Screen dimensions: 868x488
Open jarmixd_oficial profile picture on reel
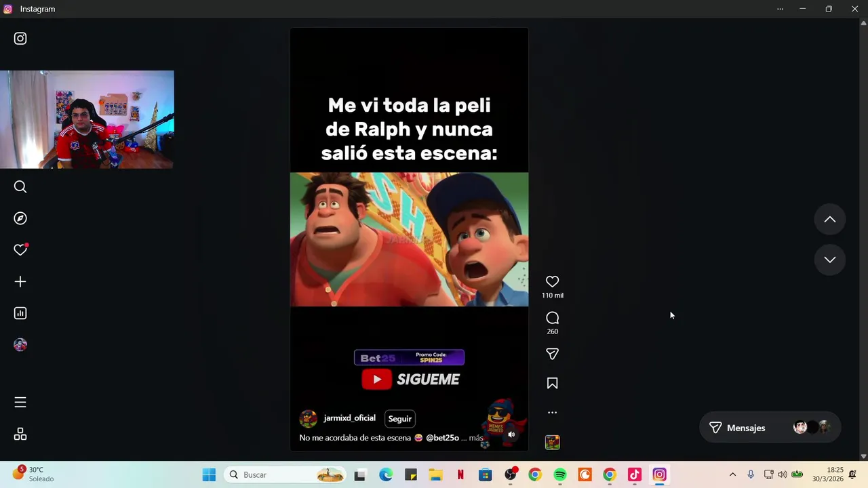[x=309, y=419]
